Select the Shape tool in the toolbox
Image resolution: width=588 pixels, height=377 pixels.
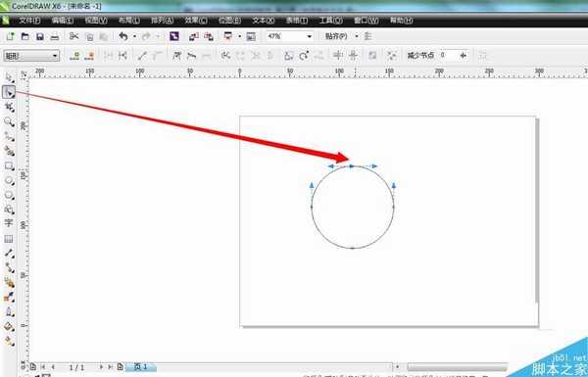click(9, 92)
